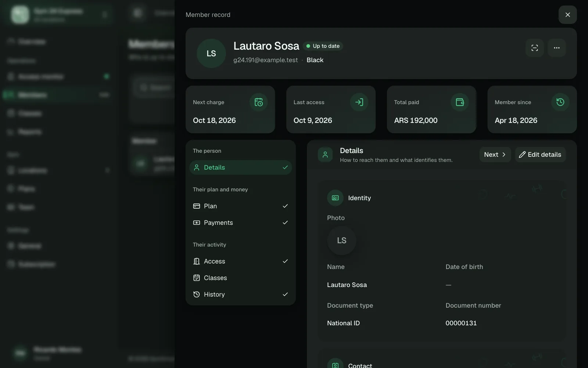
Task: Click the Apr 18, 2026 member since value
Action: point(516,120)
